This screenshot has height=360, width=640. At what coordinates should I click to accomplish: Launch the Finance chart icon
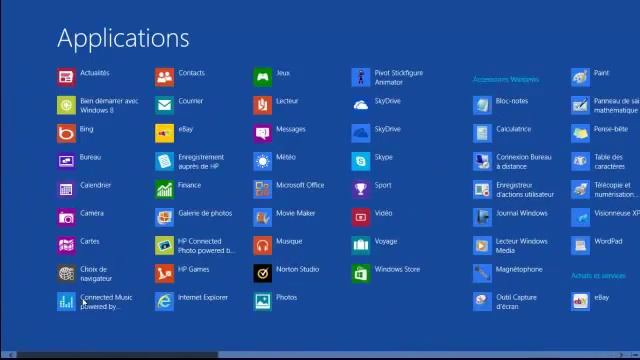pos(164,189)
